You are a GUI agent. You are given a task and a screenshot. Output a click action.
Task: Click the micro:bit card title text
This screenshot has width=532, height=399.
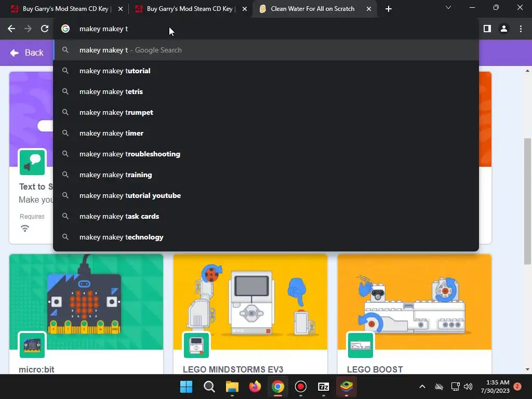tap(36, 369)
